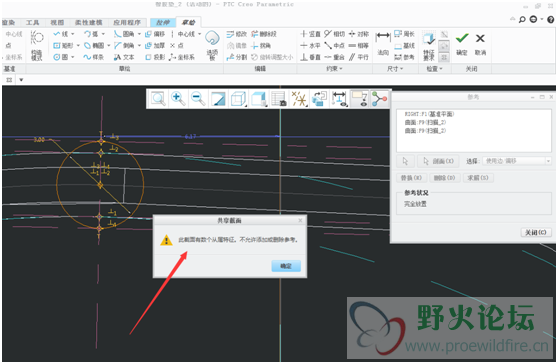Click the 分割 (Divide) edit tool
Screen dimensions: 558x364
tap(237, 57)
